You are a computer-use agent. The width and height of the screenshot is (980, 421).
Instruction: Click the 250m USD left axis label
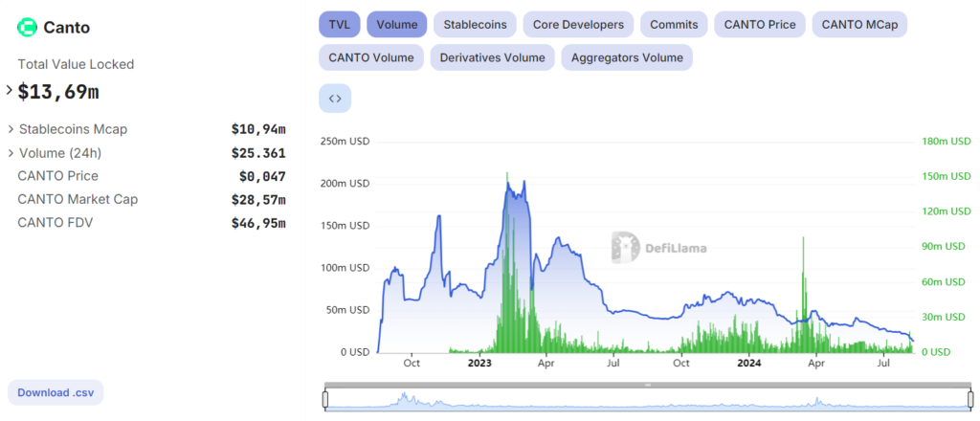(x=345, y=142)
